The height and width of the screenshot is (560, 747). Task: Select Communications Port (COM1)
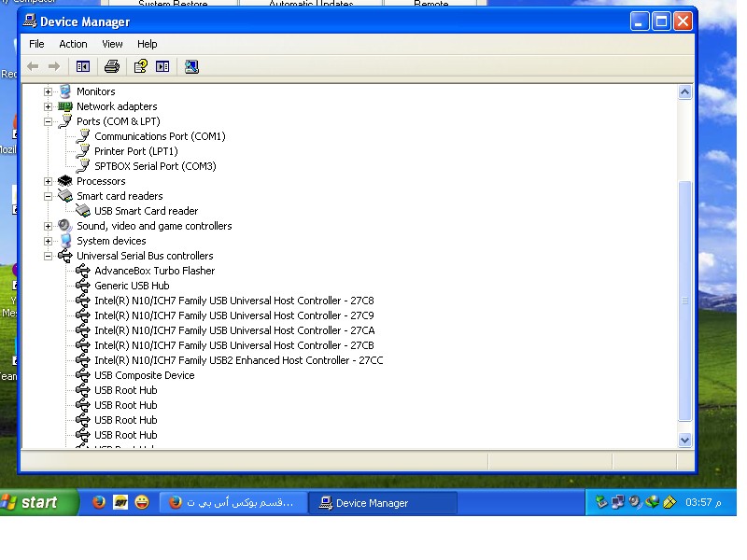click(160, 136)
